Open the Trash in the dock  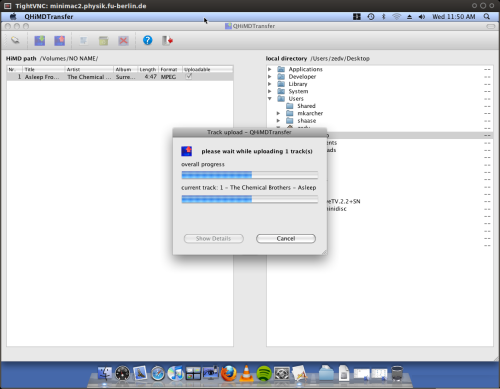click(397, 373)
